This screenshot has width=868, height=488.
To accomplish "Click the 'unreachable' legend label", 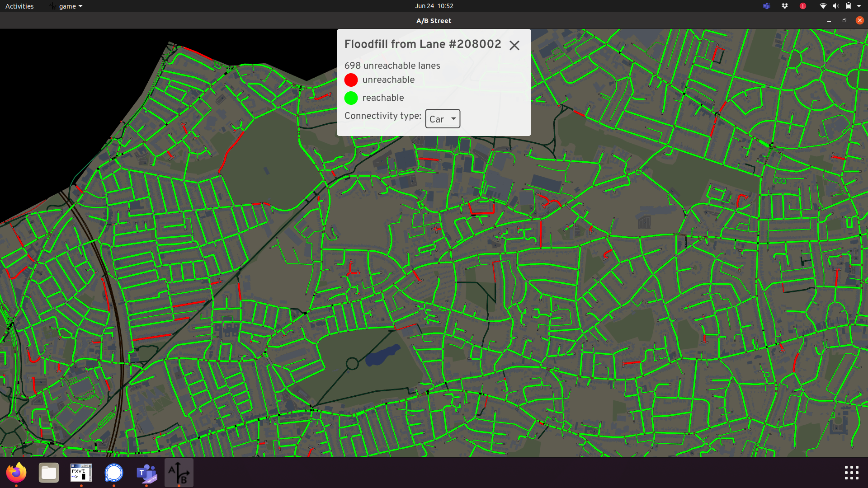I will coord(388,80).
